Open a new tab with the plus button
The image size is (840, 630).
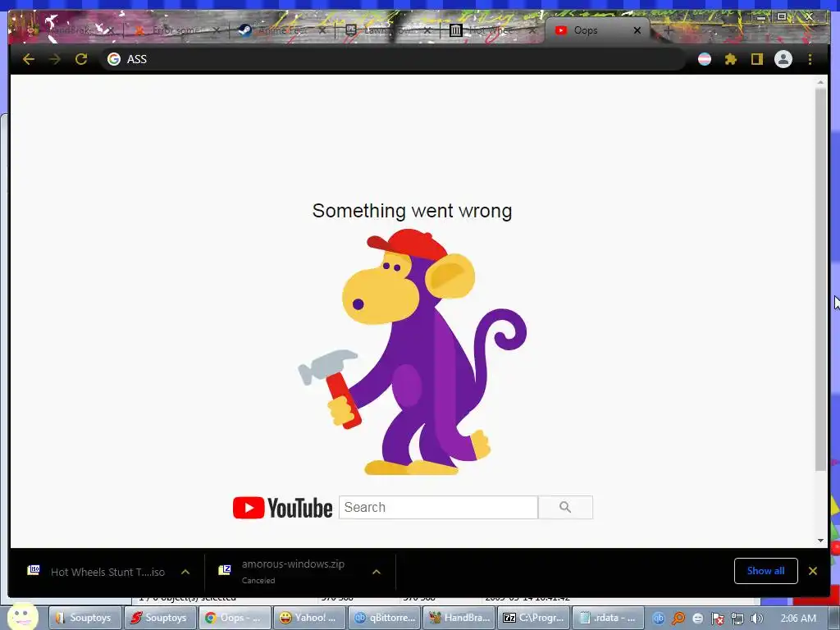point(668,30)
